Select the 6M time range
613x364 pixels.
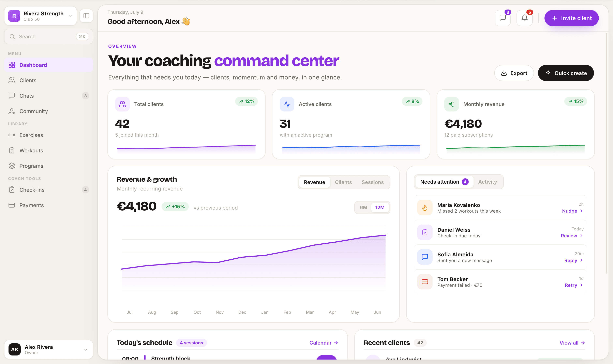tap(363, 208)
